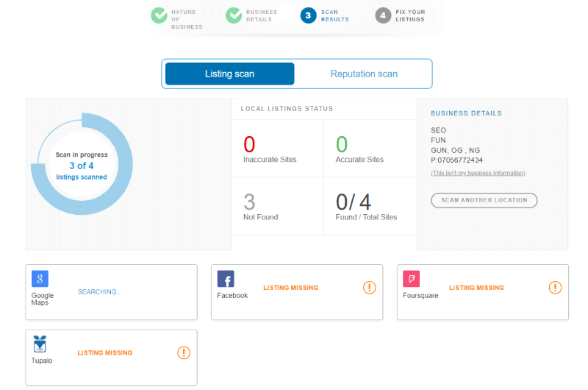Click This isn't my business information link
The height and width of the screenshot is (390, 588).
(x=478, y=173)
